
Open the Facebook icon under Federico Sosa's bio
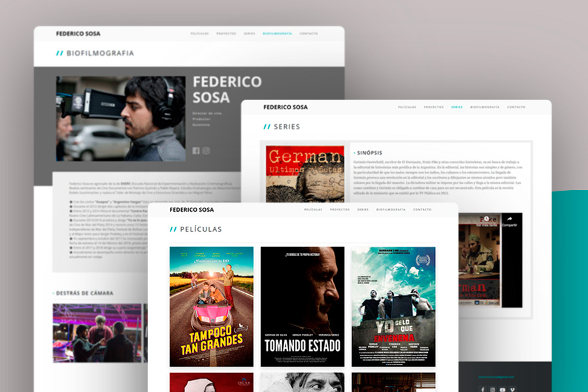pyautogui.click(x=196, y=151)
